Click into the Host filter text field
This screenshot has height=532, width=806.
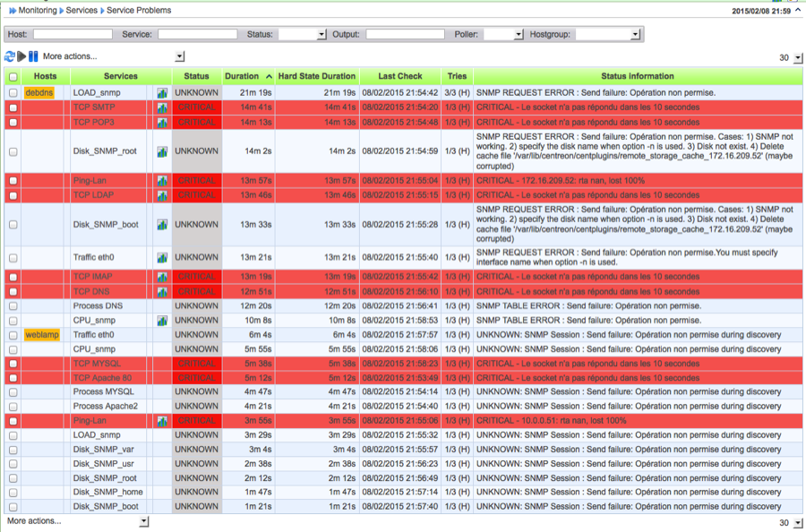pos(73,34)
